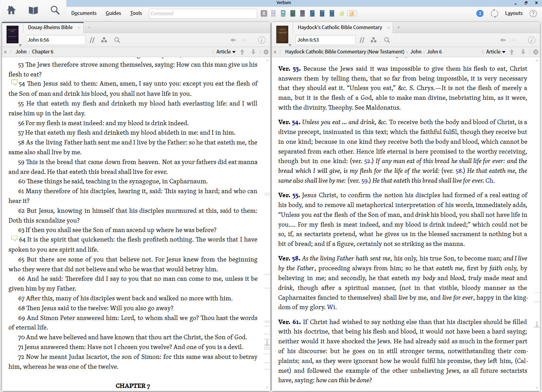Select the Douay-Rheims Bible tab
The image size is (542, 392).
50,27
